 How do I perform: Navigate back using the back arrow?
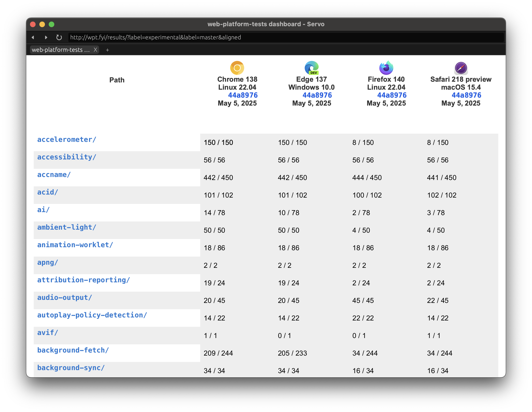(33, 37)
